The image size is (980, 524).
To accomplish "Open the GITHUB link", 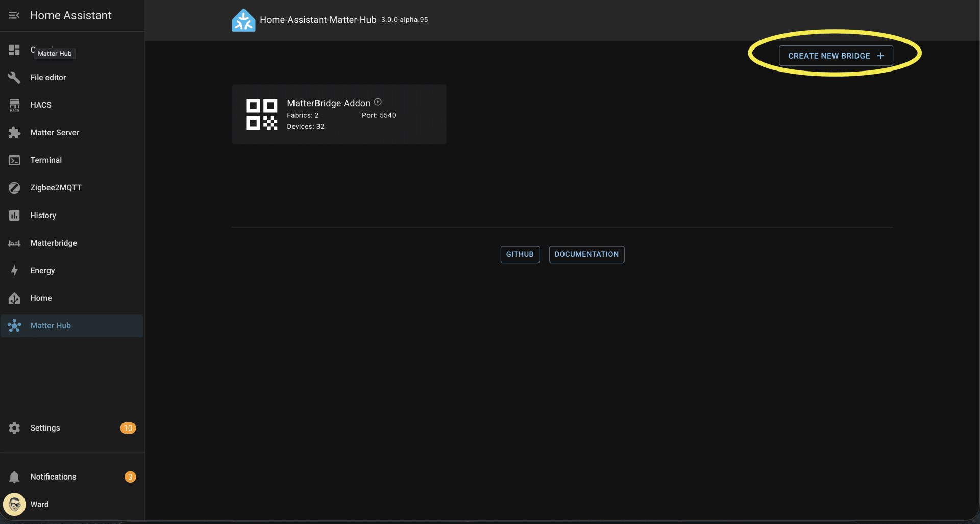I will [x=520, y=254].
